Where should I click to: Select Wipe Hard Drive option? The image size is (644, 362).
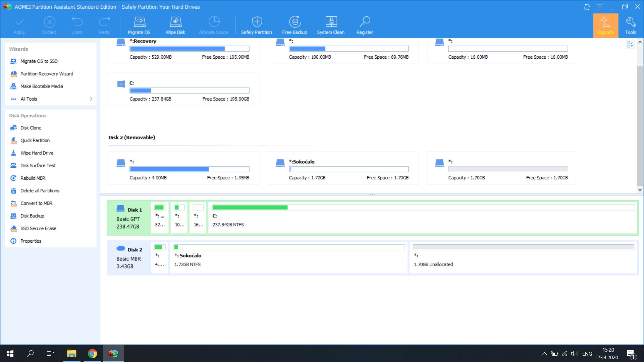coord(37,153)
